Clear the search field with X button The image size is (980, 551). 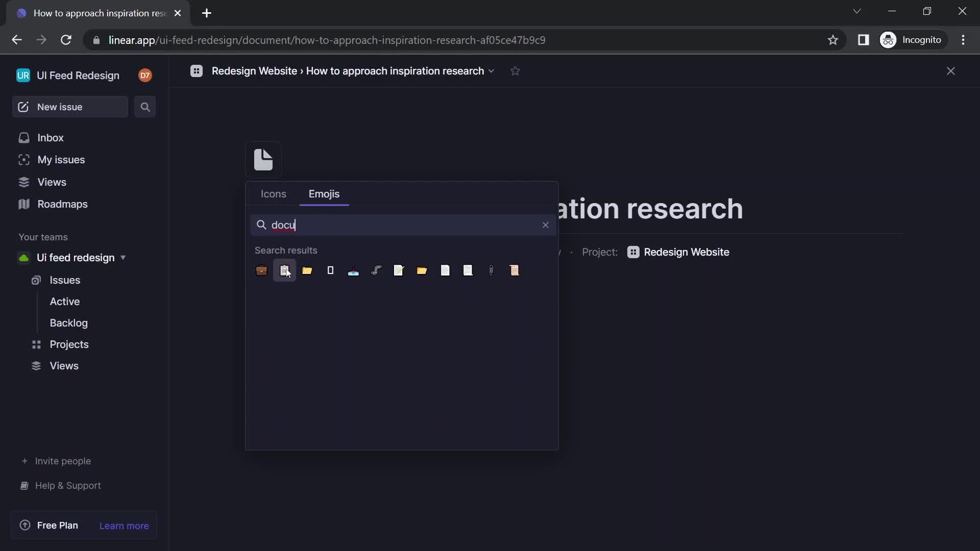pyautogui.click(x=545, y=224)
